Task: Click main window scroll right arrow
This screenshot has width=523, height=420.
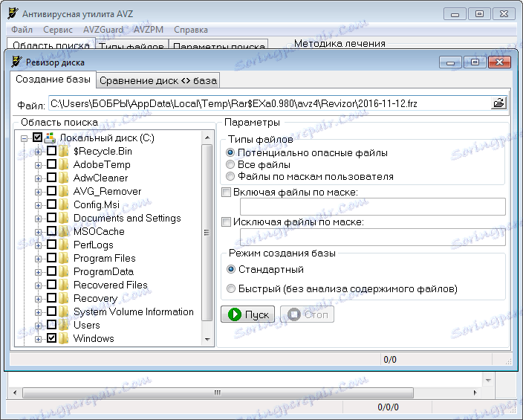Action: tap(475, 392)
